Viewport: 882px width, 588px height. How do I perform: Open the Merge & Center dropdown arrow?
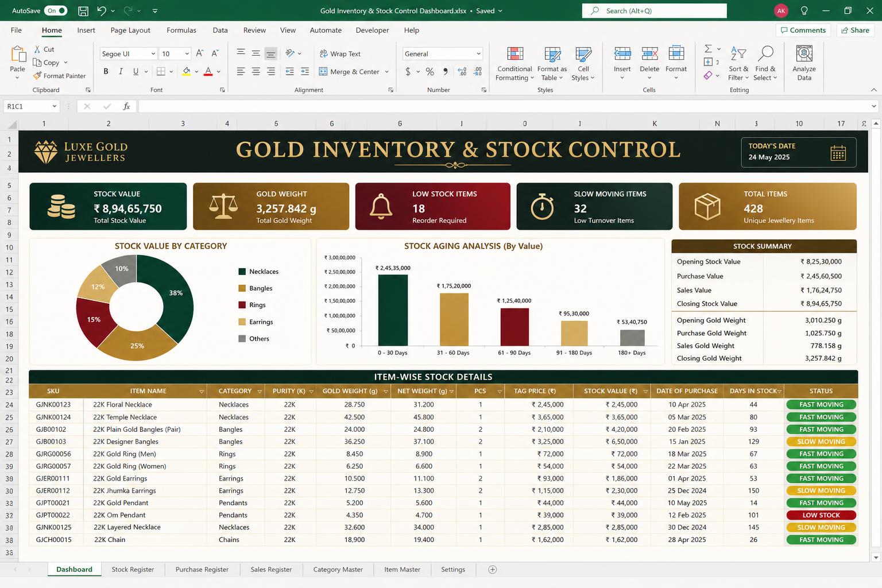click(387, 72)
